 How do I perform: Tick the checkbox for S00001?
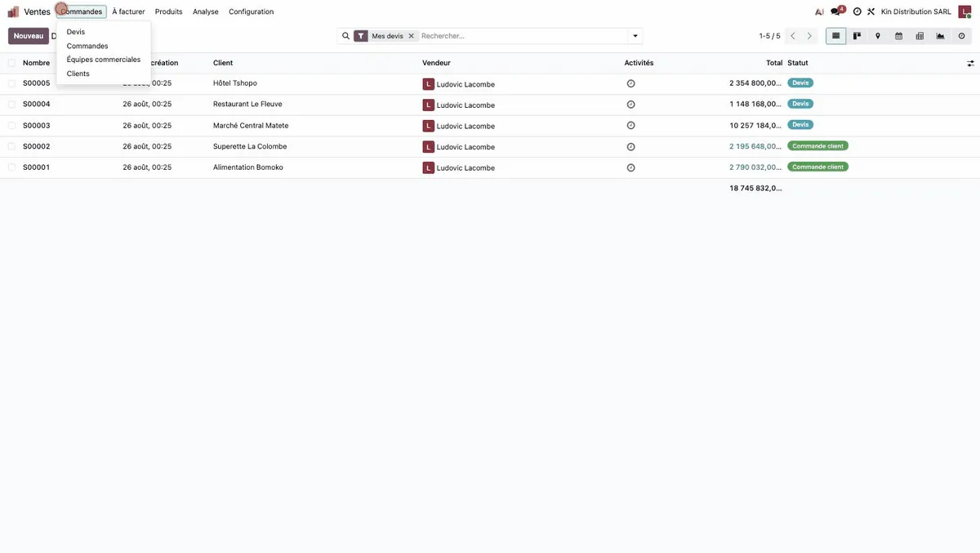pos(11,167)
